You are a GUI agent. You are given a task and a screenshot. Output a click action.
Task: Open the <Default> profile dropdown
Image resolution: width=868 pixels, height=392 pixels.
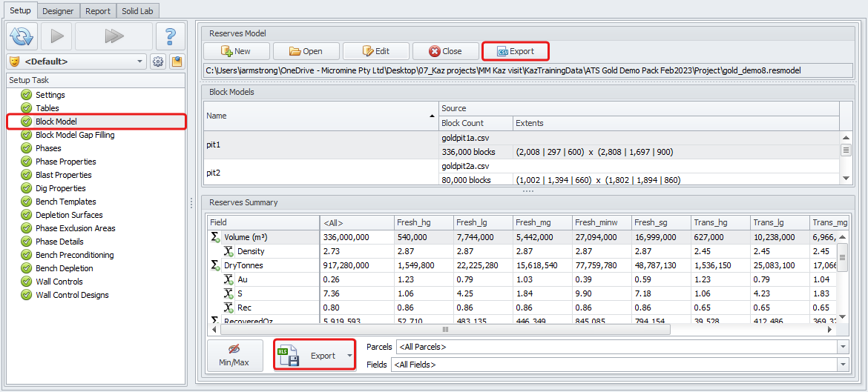76,62
